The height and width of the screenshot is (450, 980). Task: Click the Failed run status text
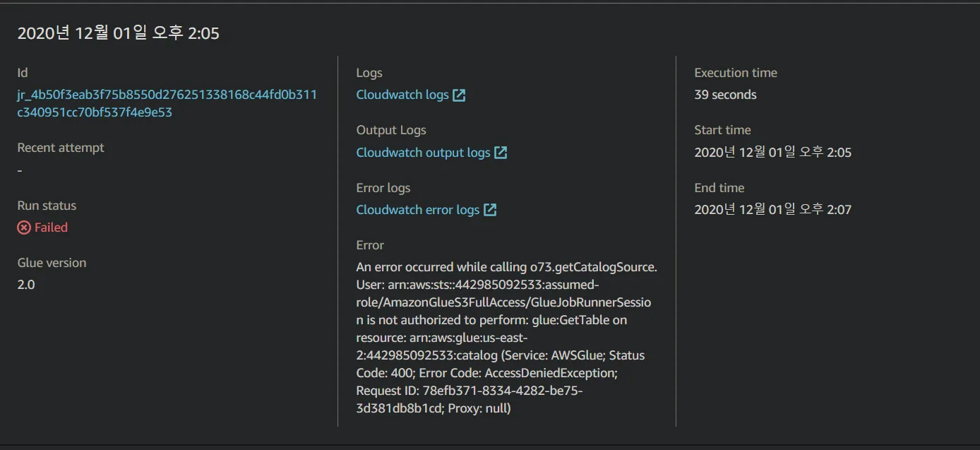tap(51, 227)
